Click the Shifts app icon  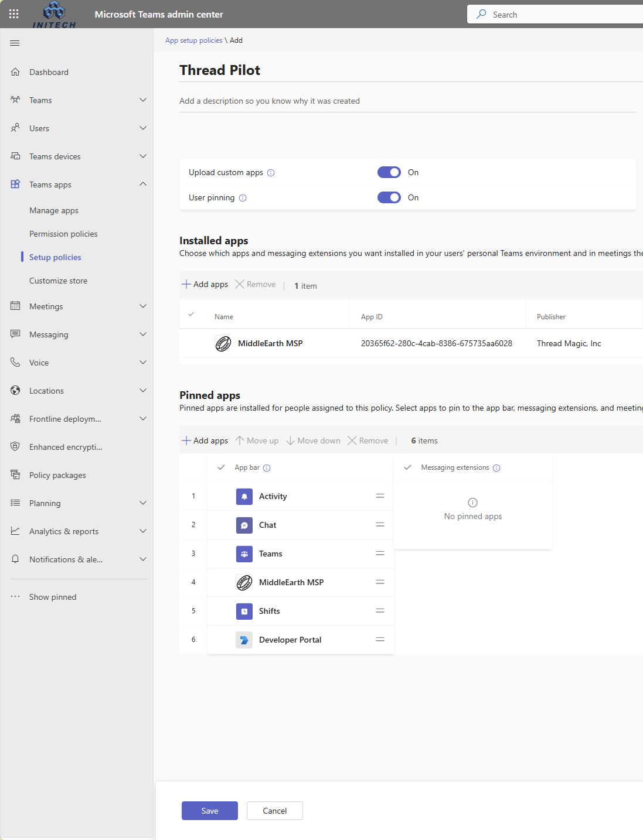pyautogui.click(x=244, y=612)
